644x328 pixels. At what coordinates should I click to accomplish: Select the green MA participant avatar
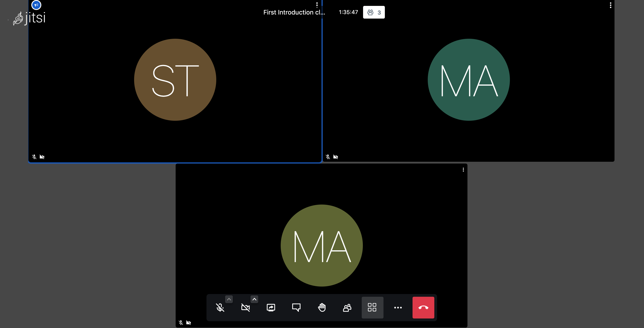(x=469, y=80)
